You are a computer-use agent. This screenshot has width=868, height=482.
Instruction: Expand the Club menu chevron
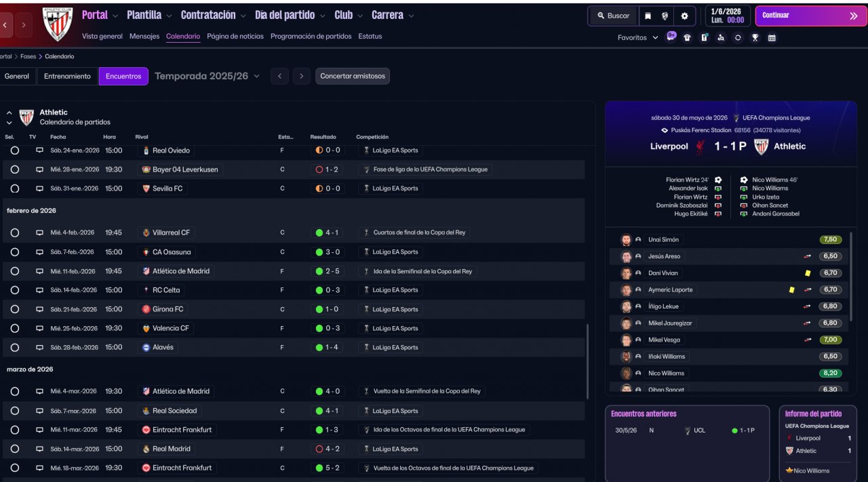360,16
